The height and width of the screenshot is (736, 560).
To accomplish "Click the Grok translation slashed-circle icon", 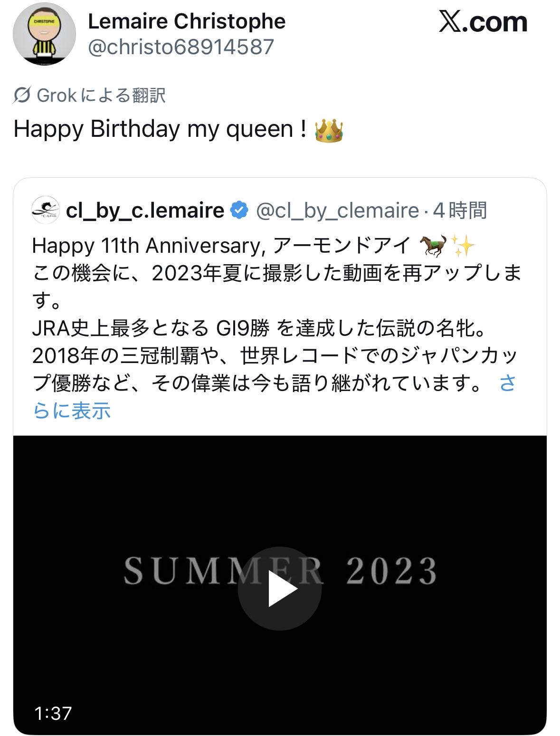I will pyautogui.click(x=22, y=96).
